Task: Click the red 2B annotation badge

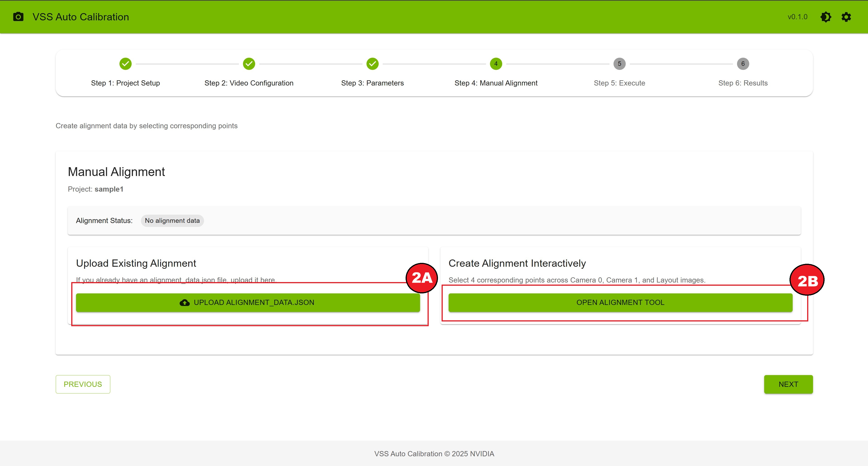Action: point(807,280)
